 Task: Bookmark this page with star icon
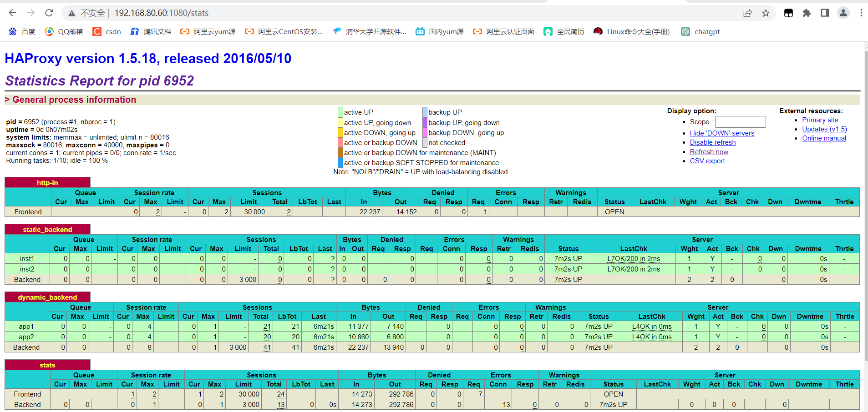(766, 13)
